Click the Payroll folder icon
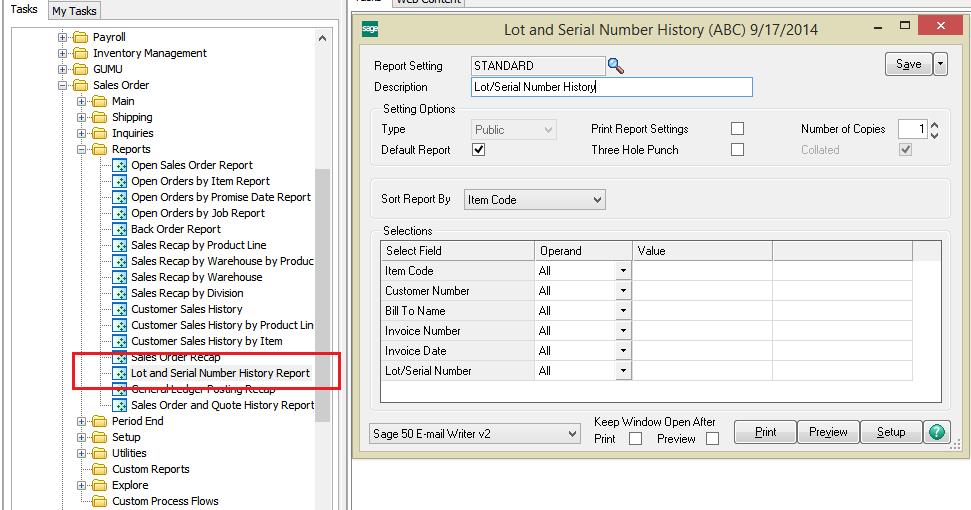This screenshot has width=971, height=510. 81,37
